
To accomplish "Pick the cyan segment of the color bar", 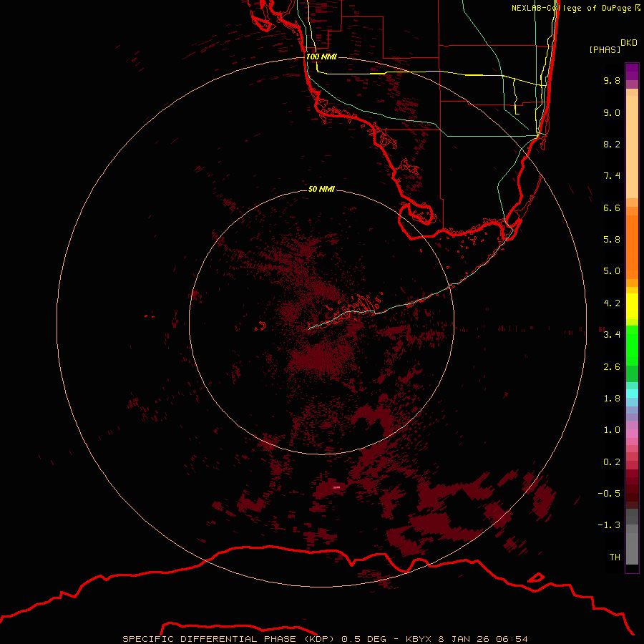I will pyautogui.click(x=632, y=393).
